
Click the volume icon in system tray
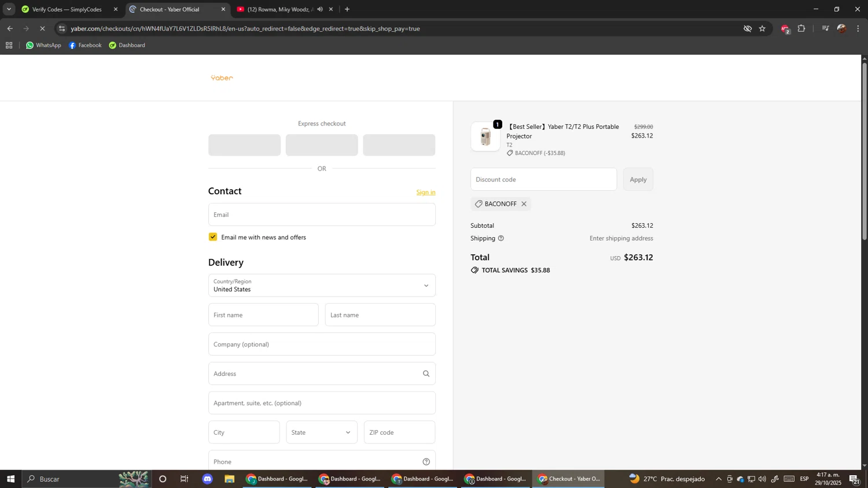pyautogui.click(x=762, y=479)
